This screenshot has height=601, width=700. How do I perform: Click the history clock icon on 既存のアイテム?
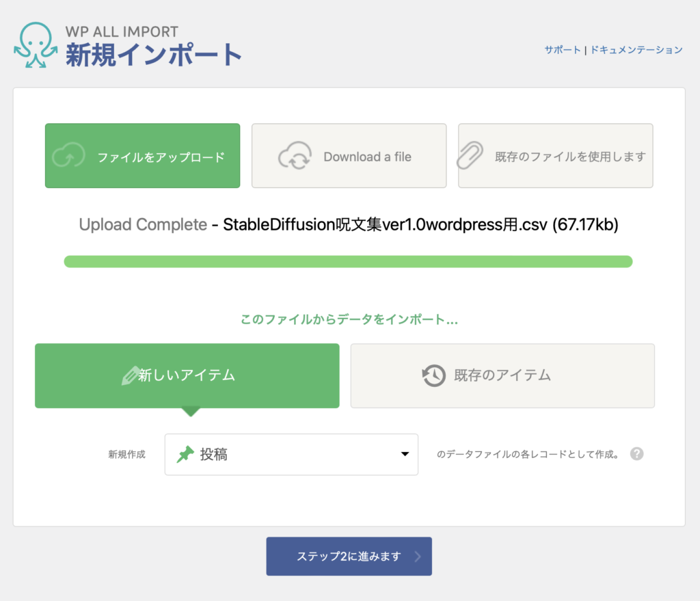[x=434, y=375]
